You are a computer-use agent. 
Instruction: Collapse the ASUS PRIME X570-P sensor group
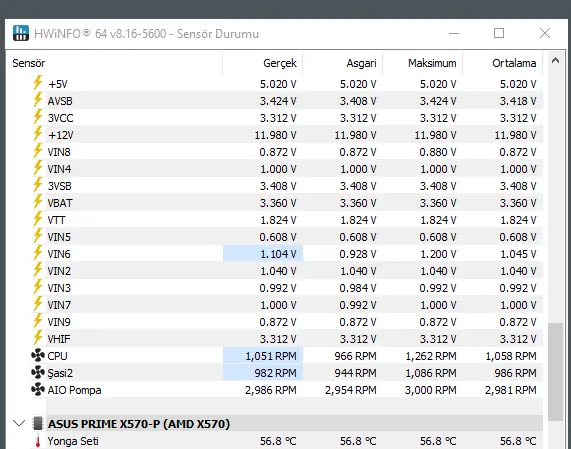click(19, 423)
